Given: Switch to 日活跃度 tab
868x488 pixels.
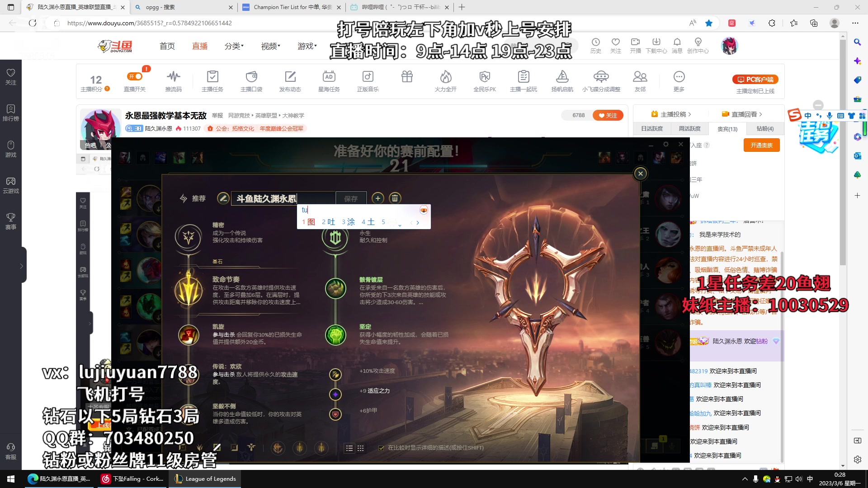Looking at the screenshot, I should pyautogui.click(x=652, y=129).
